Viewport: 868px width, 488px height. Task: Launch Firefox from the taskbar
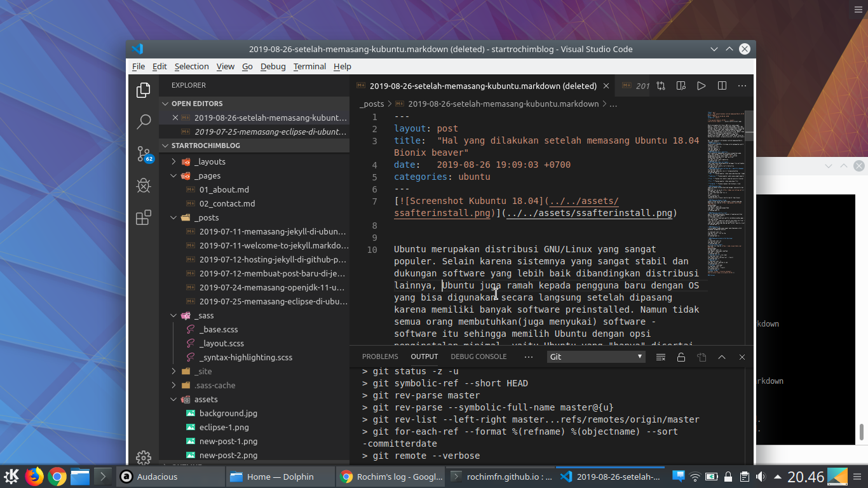click(34, 477)
